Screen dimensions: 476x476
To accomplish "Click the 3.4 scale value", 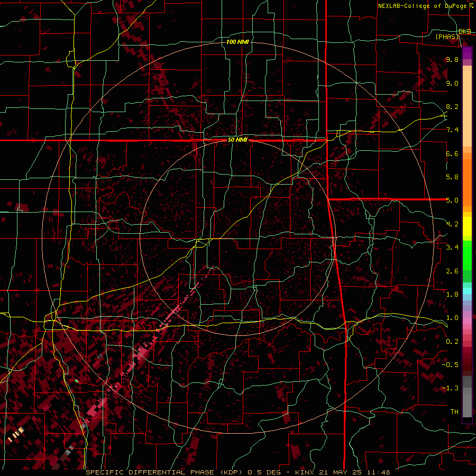I will pyautogui.click(x=452, y=248).
